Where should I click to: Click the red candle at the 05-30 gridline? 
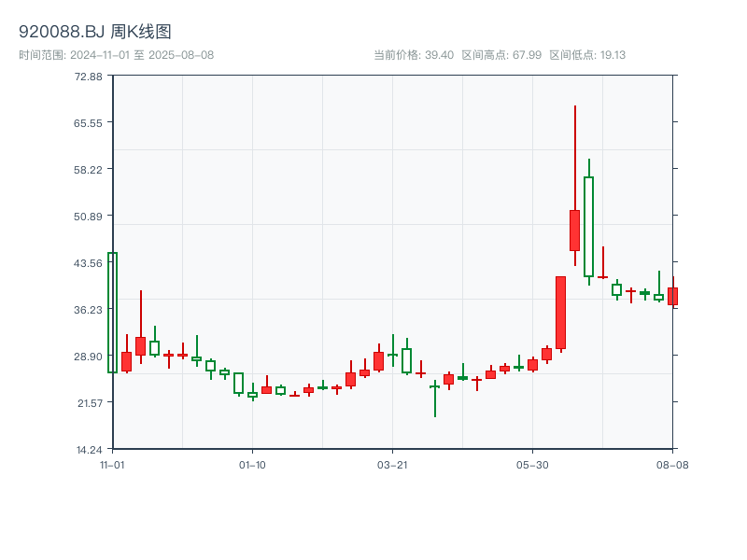point(532,365)
